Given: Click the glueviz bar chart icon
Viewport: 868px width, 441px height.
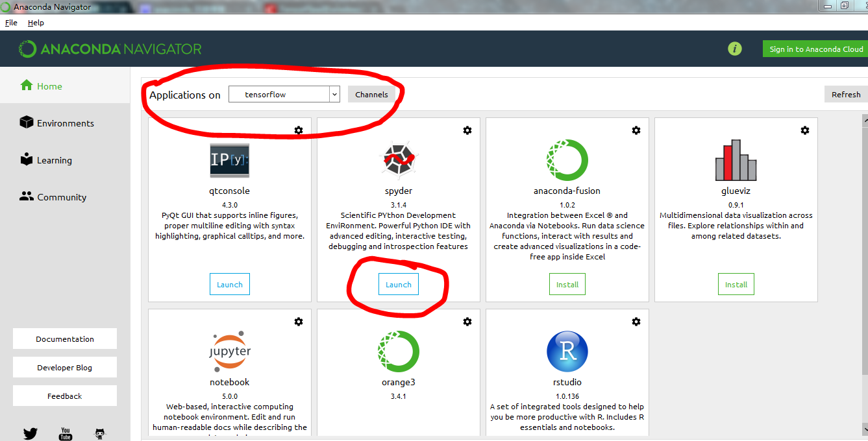Looking at the screenshot, I should 736,160.
